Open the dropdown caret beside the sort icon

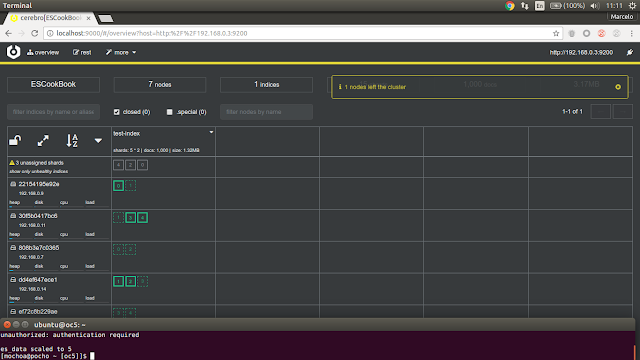(x=98, y=141)
